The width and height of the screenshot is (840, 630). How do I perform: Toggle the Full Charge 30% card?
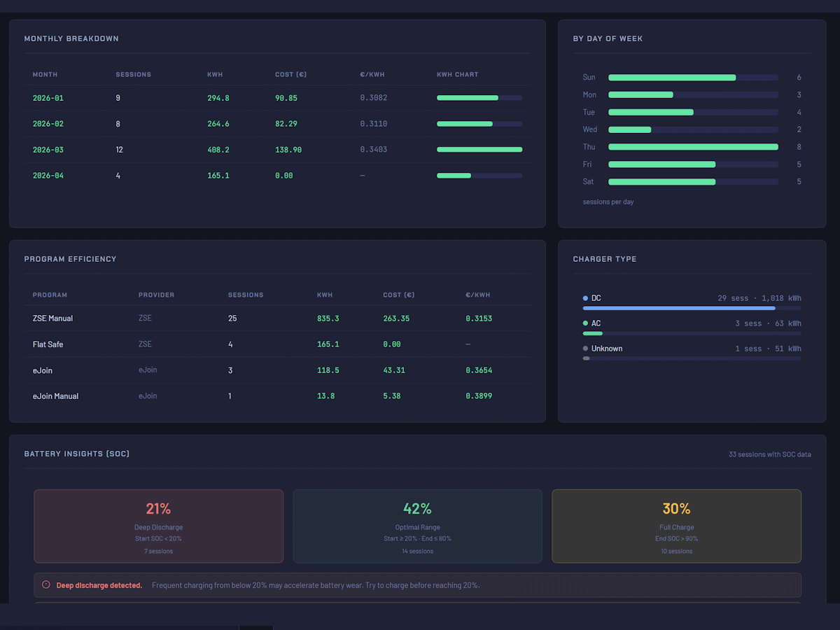pyautogui.click(x=676, y=526)
